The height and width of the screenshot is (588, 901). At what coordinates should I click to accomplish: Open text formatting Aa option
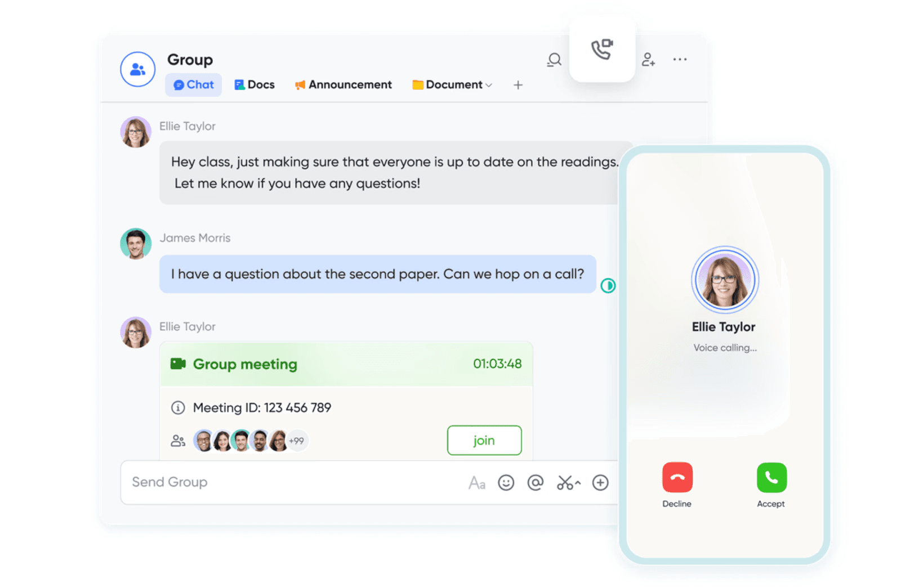click(477, 483)
